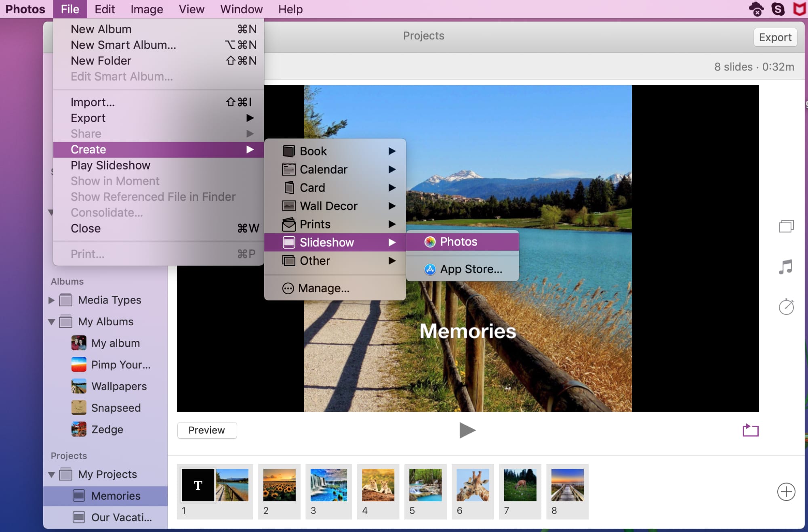The width and height of the screenshot is (808, 532).
Task: Open the Image menu
Action: tap(147, 9)
